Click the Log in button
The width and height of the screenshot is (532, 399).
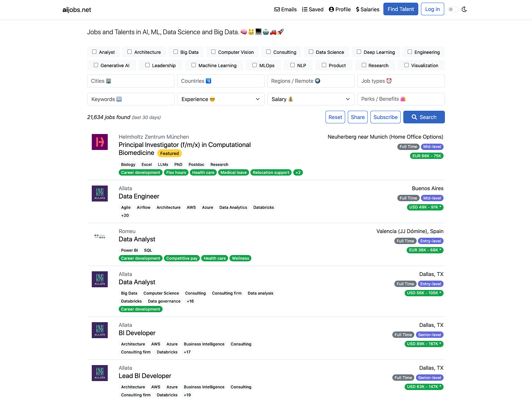433,9
